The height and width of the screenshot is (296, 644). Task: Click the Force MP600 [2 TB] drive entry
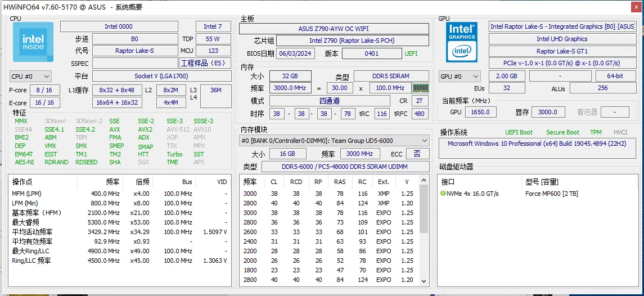(x=551, y=194)
